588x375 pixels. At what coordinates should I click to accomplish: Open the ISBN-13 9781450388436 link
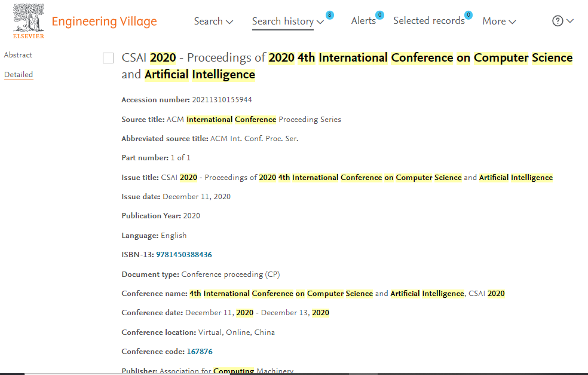click(x=184, y=255)
